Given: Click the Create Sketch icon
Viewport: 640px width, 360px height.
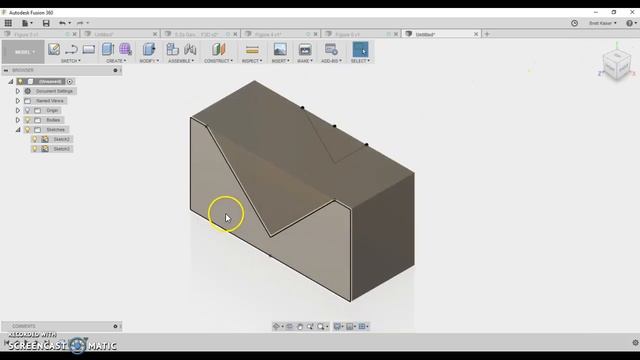Looking at the screenshot, I should 54,49.
